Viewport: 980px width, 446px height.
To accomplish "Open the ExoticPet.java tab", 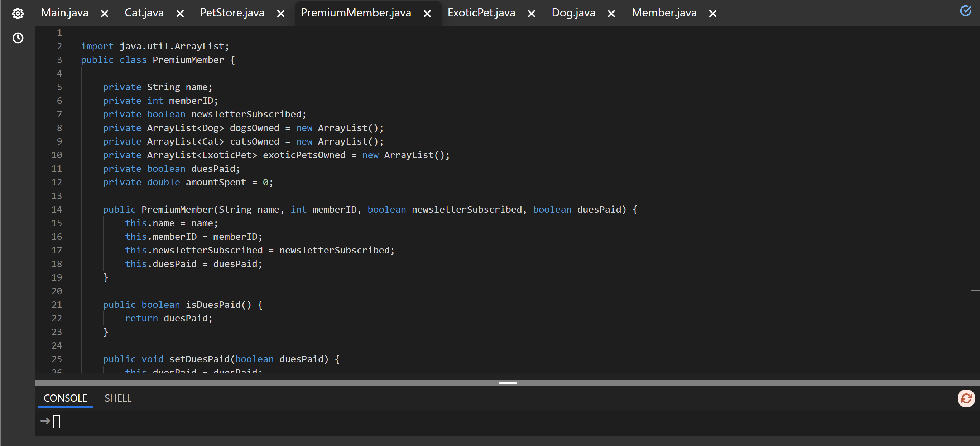I will click(x=481, y=13).
